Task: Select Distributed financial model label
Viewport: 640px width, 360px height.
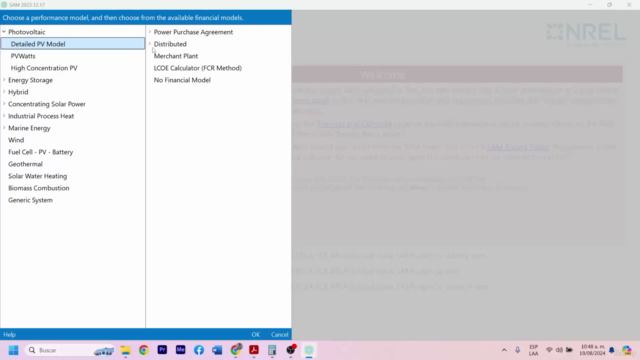Action: (170, 44)
